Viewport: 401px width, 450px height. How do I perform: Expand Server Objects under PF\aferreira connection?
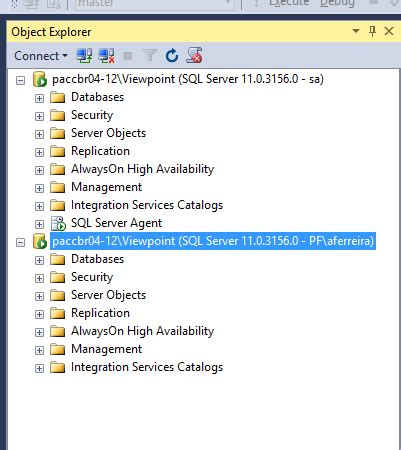[x=39, y=296]
